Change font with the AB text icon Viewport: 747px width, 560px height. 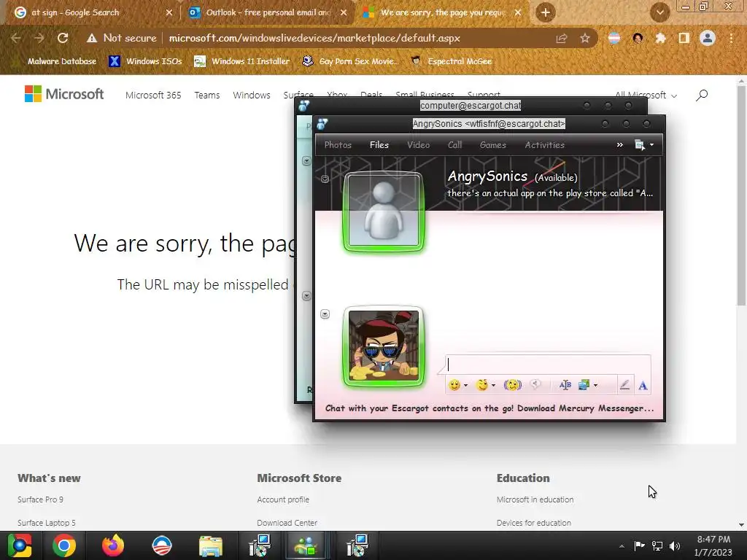[x=565, y=385]
